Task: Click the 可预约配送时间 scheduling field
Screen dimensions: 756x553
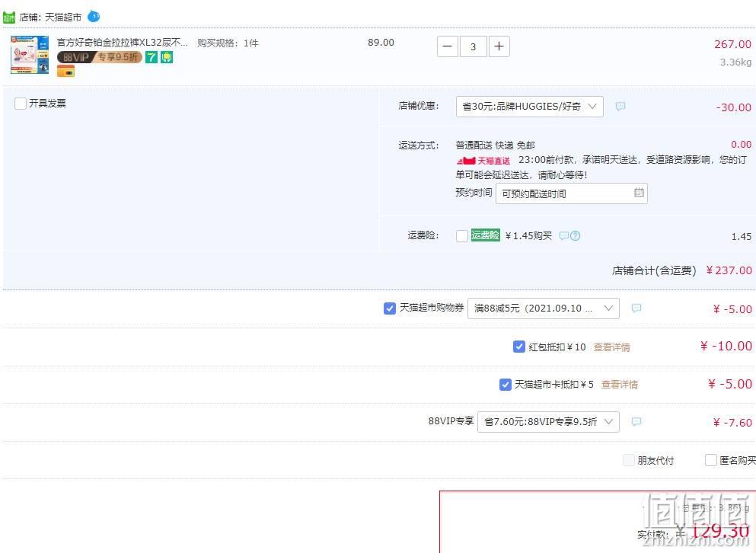Action: coord(571,193)
